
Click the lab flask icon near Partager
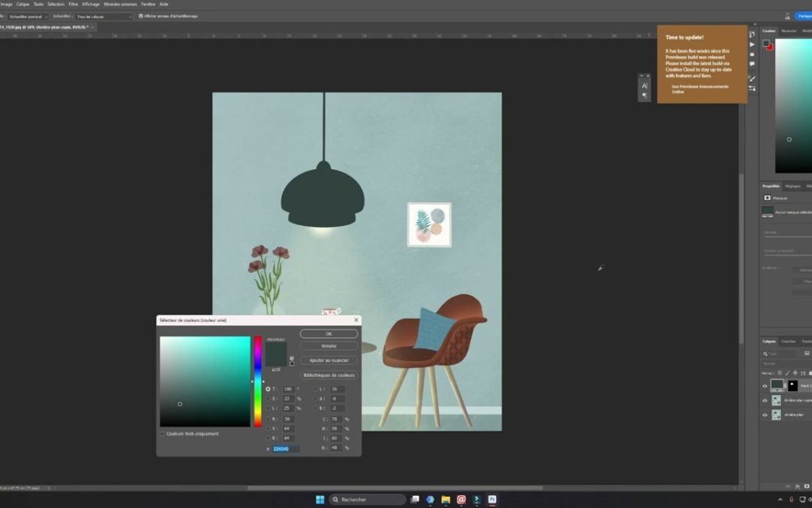click(788, 16)
